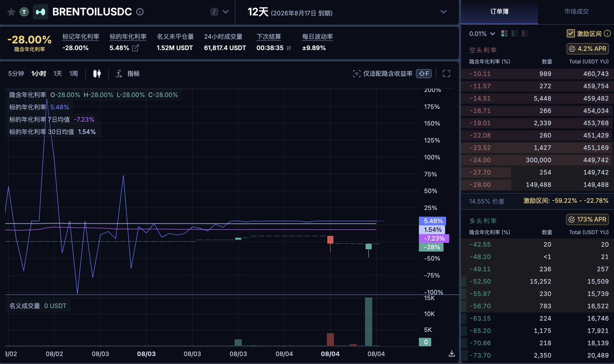This screenshot has height=364, width=614.
Task: Show short-side only order book layout
Action: [525, 34]
